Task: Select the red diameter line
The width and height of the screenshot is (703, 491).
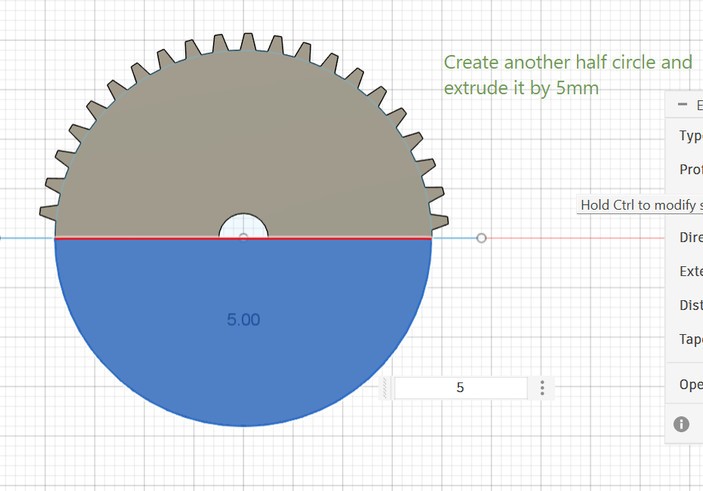Action: [243, 239]
